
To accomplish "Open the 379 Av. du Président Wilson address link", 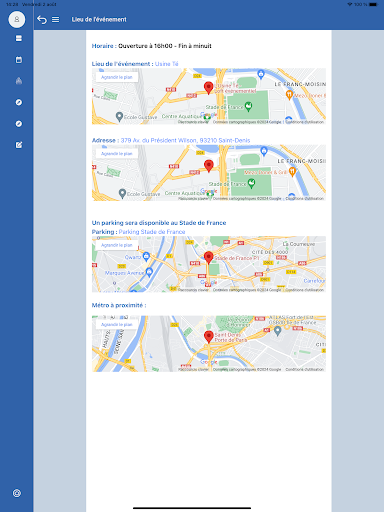I will coord(185,140).
